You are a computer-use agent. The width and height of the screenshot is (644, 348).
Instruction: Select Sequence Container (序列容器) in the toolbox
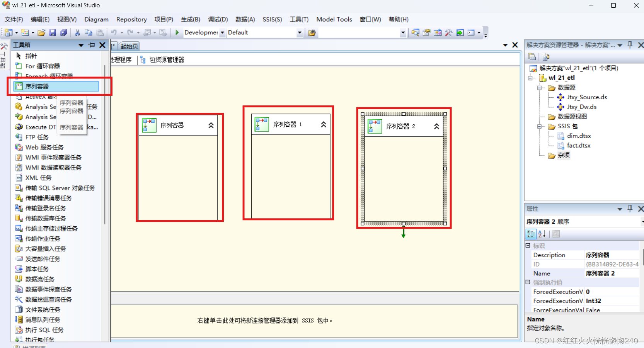pos(56,87)
